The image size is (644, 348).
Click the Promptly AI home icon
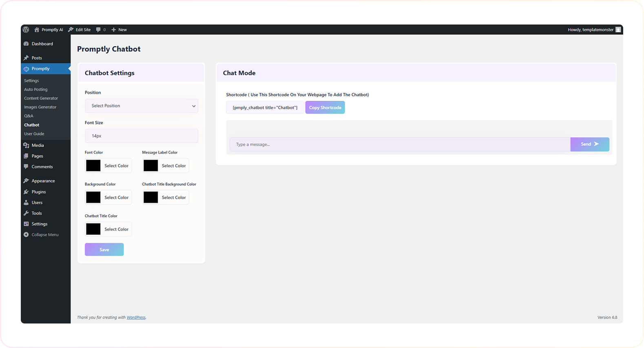(x=37, y=30)
